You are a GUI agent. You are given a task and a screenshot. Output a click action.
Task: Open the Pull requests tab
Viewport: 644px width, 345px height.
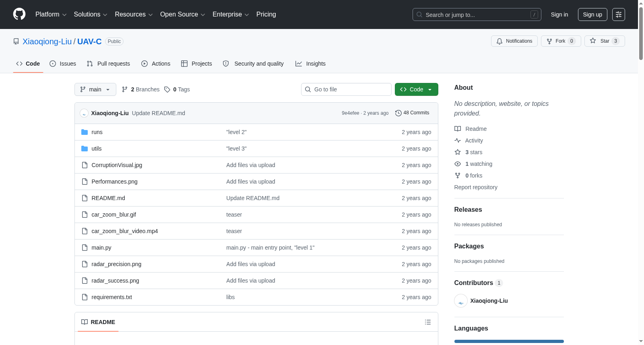coord(108,64)
